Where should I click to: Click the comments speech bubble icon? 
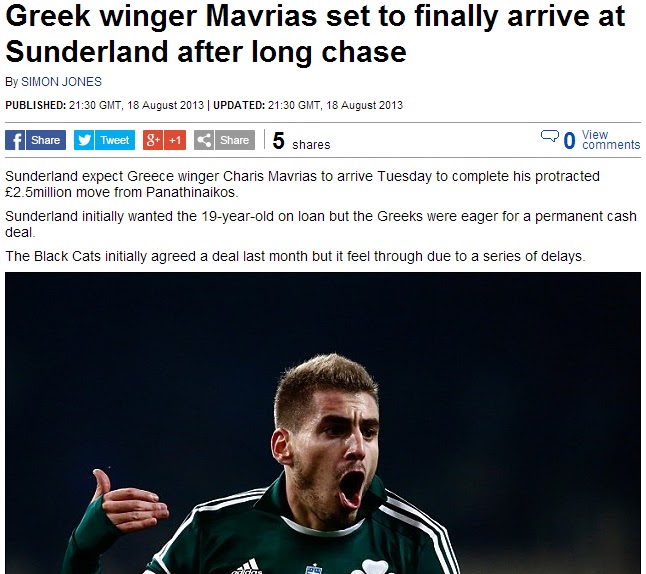point(549,136)
